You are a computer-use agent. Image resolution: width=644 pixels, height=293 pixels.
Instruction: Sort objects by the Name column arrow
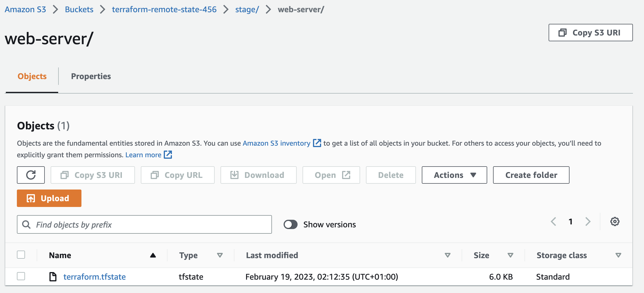(153, 255)
